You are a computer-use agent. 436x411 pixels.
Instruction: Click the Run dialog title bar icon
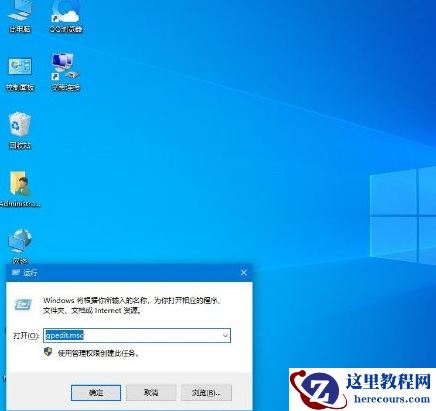pos(16,273)
